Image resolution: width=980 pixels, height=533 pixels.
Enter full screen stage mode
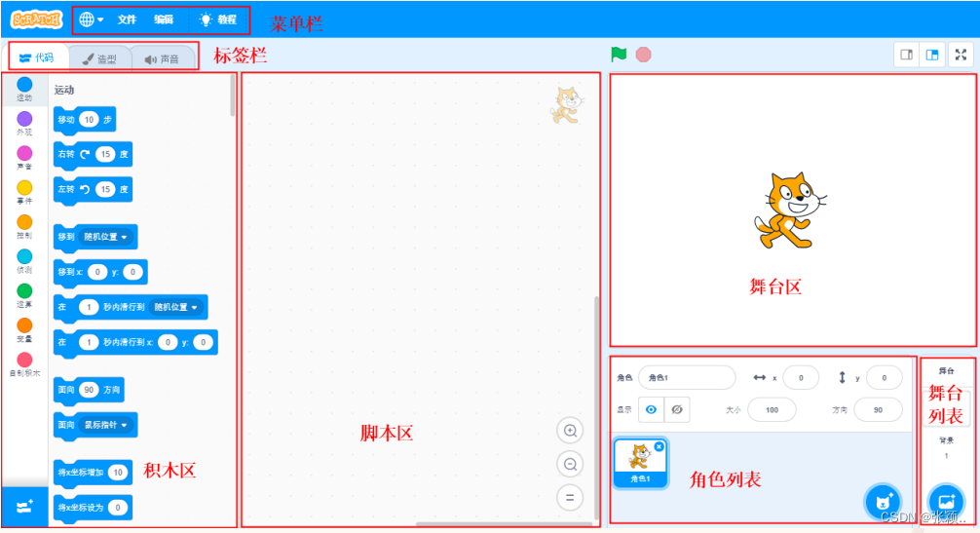pyautogui.click(x=961, y=55)
